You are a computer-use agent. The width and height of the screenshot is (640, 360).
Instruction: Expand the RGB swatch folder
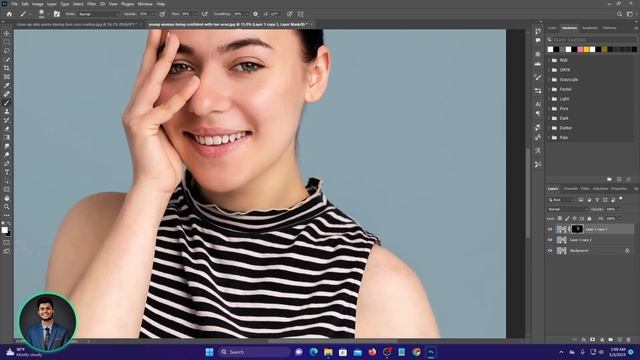click(549, 60)
